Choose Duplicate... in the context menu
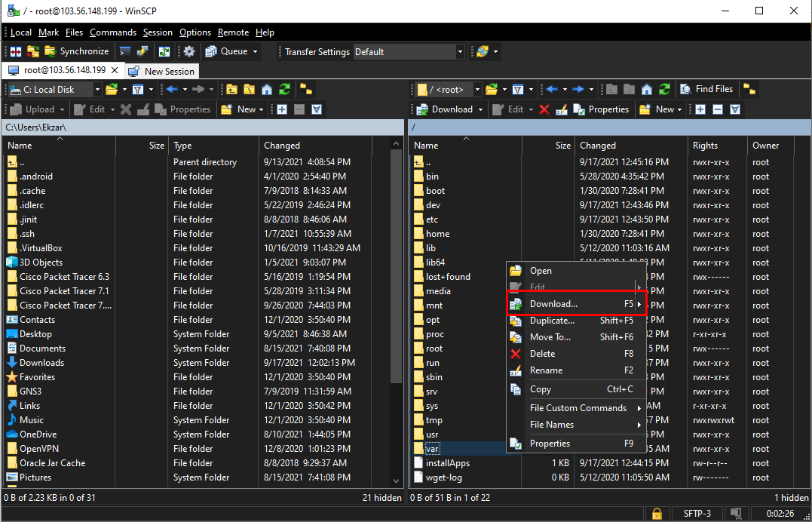Image resolution: width=812 pixels, height=522 pixels. coord(576,321)
